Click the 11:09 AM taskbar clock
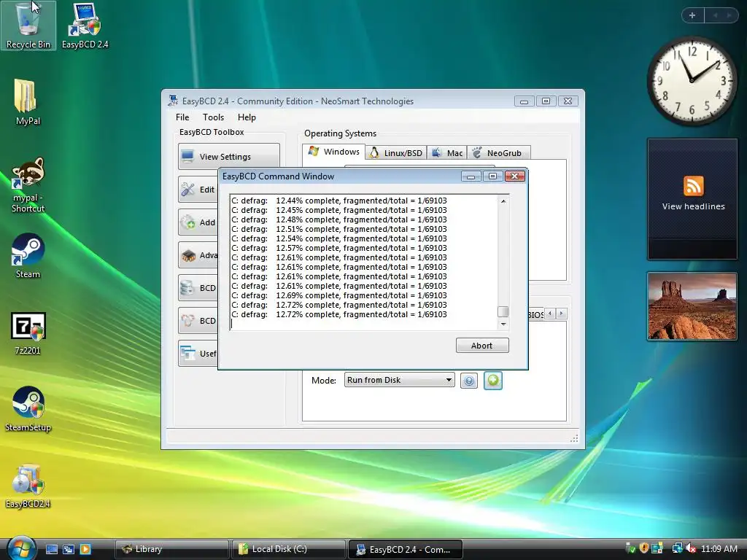Viewport: 747px width, 560px height. click(719, 549)
